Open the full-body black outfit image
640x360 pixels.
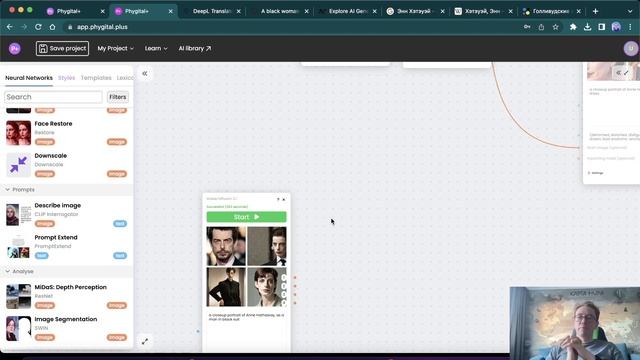coord(226,287)
